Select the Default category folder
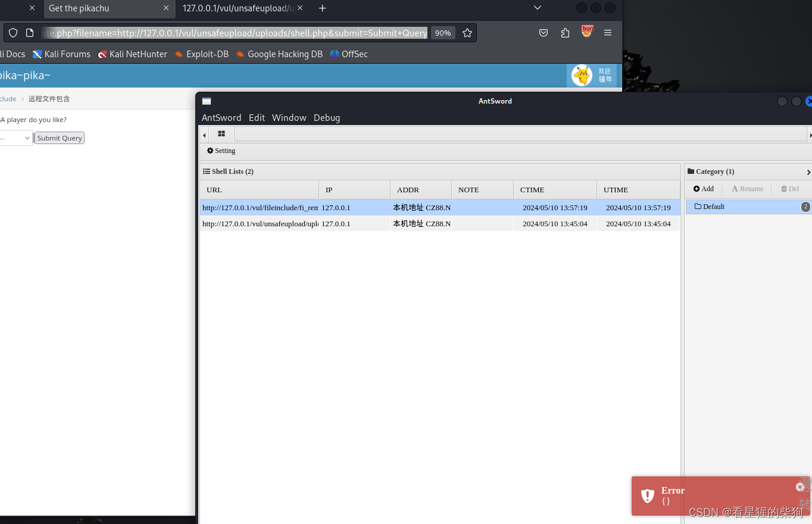Viewport: 812px width, 524px height. coord(748,207)
